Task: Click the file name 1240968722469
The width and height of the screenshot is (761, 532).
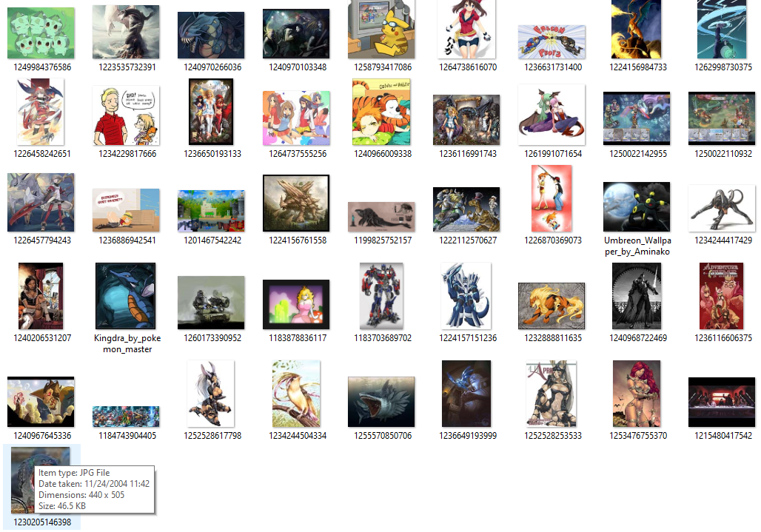Action: (x=638, y=338)
